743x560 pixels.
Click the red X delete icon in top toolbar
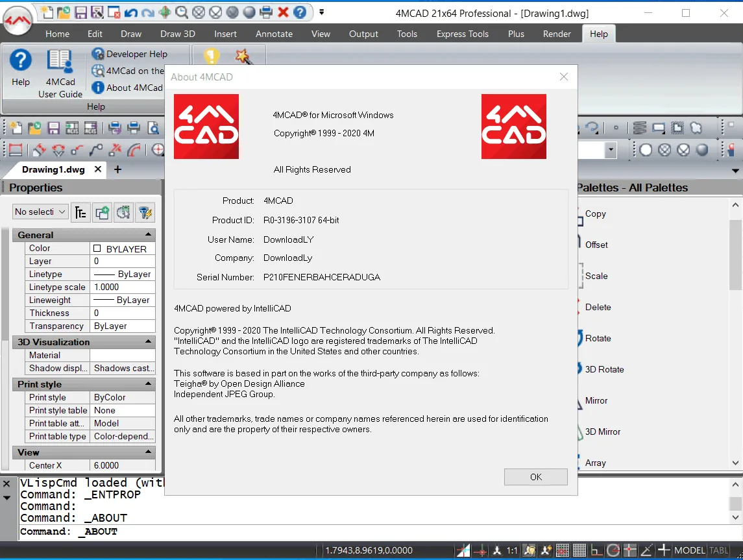pyautogui.click(x=283, y=12)
